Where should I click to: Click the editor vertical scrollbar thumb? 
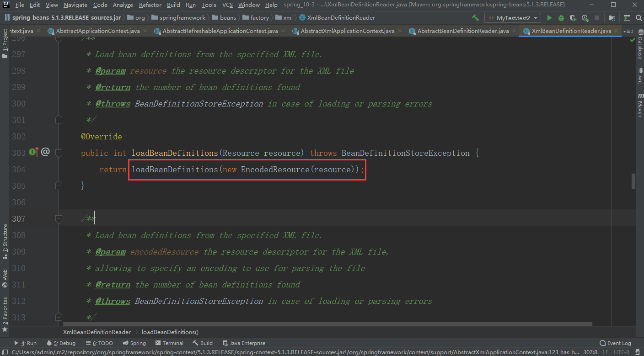633,181
